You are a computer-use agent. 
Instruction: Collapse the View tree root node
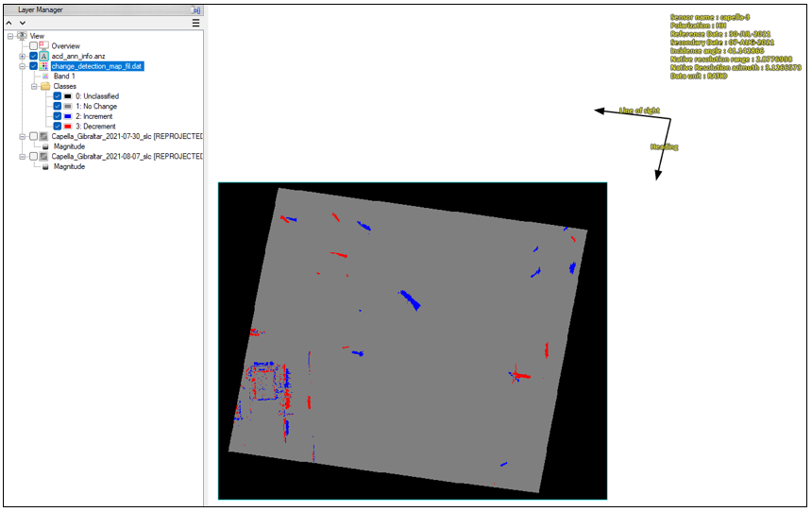pos(9,36)
